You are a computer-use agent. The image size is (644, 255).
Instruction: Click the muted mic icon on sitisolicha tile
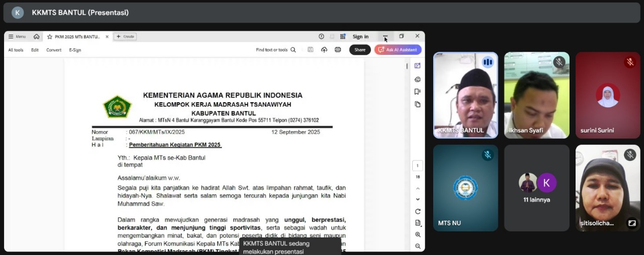[x=630, y=155]
